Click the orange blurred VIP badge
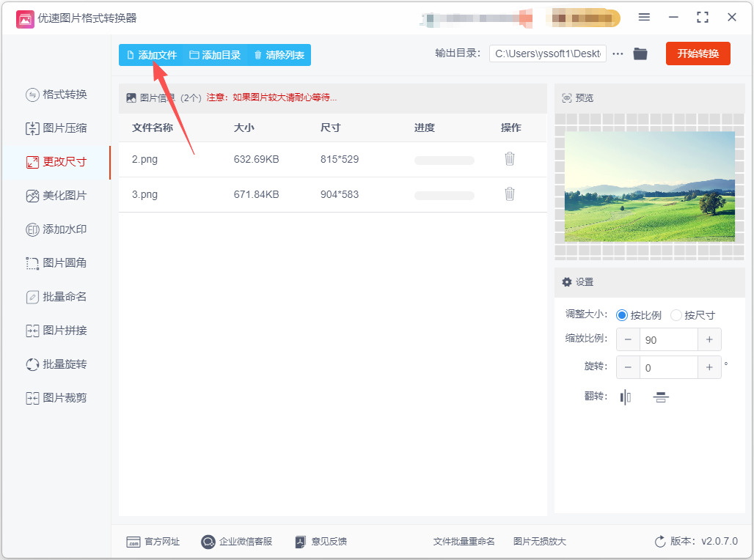Viewport: 754px width, 560px height. [x=583, y=18]
